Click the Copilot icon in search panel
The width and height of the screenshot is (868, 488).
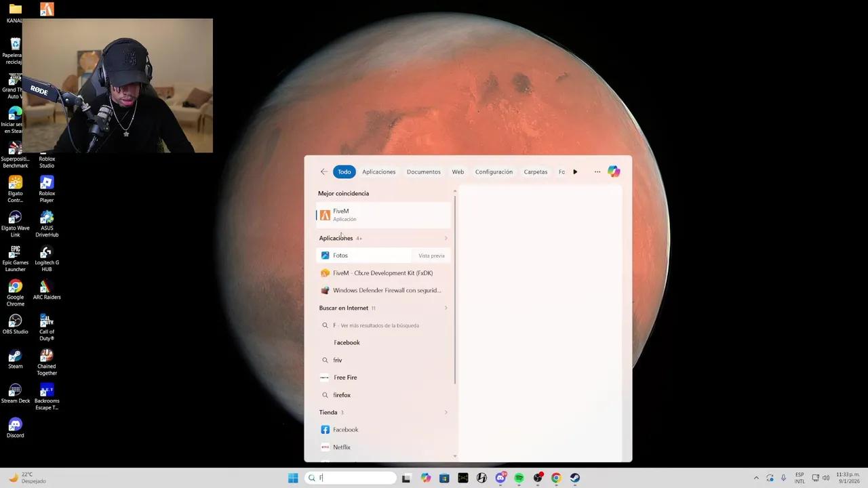tap(614, 171)
